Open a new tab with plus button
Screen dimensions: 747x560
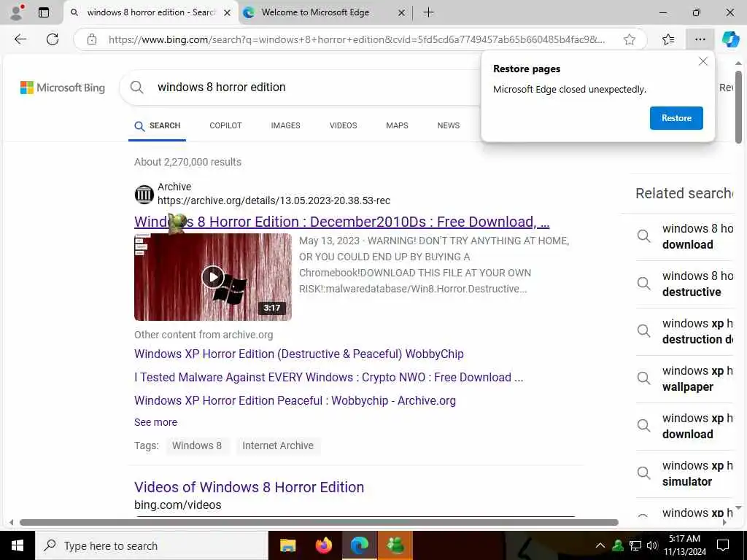coord(428,12)
